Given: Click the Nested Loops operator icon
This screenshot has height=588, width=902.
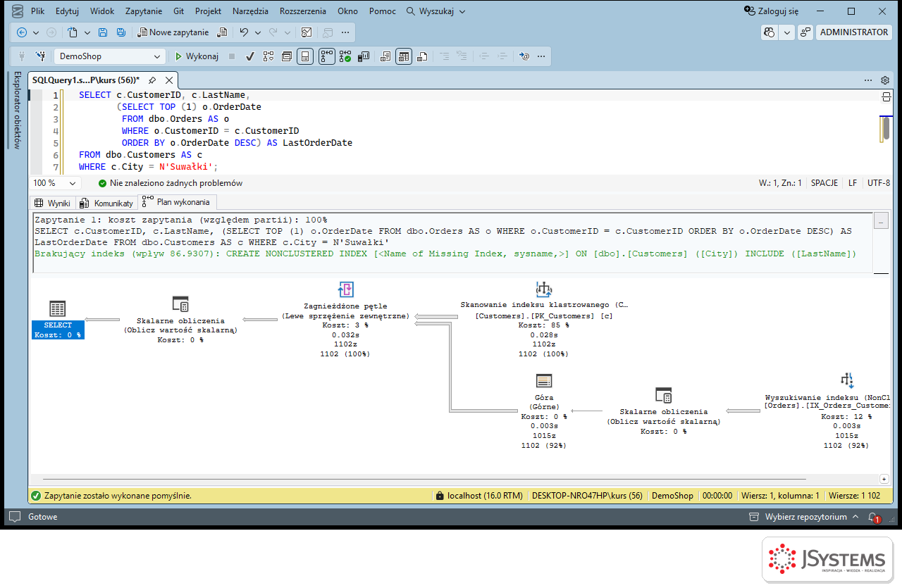Looking at the screenshot, I should click(345, 289).
